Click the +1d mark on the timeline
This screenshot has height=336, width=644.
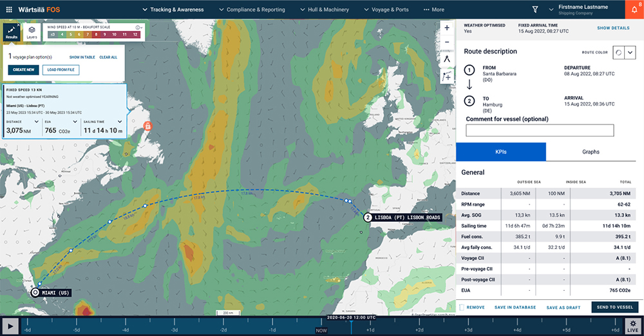[x=370, y=329]
